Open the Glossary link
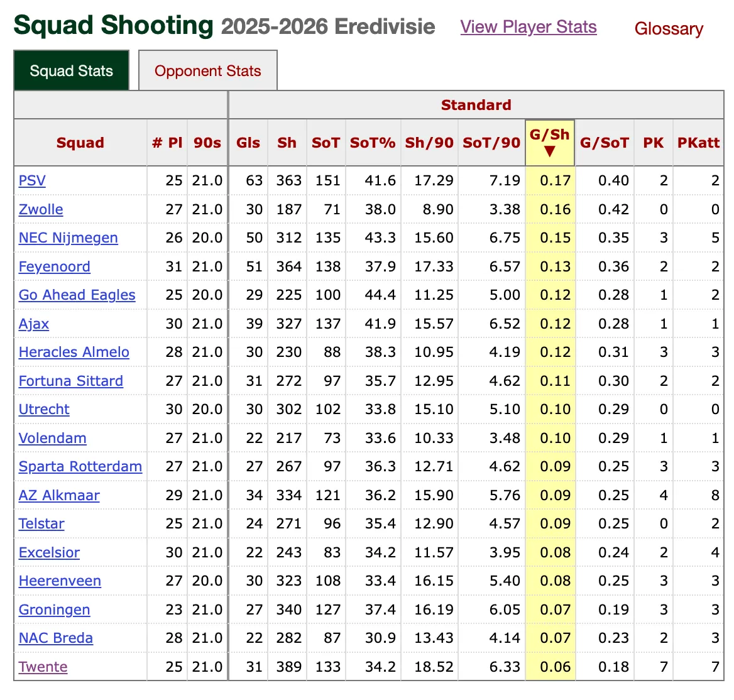734x700 pixels. pos(669,29)
